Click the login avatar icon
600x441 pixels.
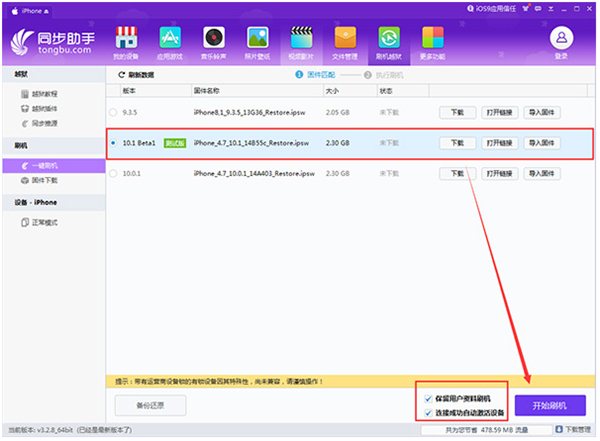tap(561, 38)
